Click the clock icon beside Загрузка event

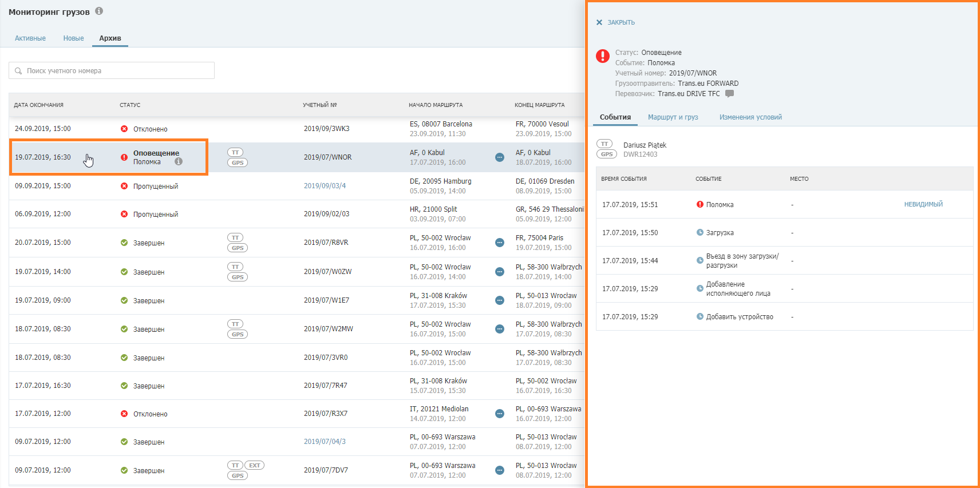[700, 232]
